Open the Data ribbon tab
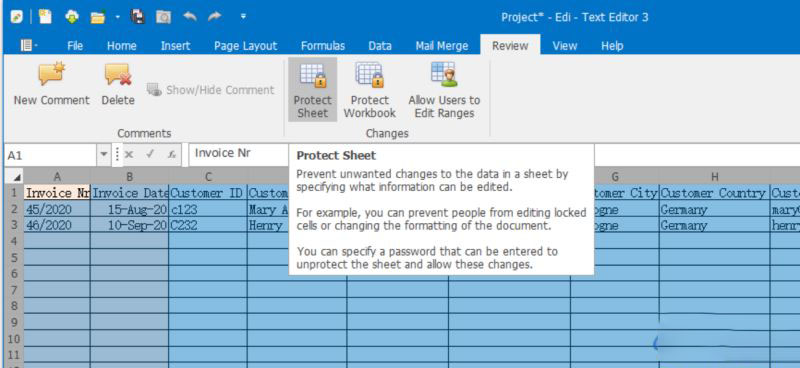 tap(380, 46)
